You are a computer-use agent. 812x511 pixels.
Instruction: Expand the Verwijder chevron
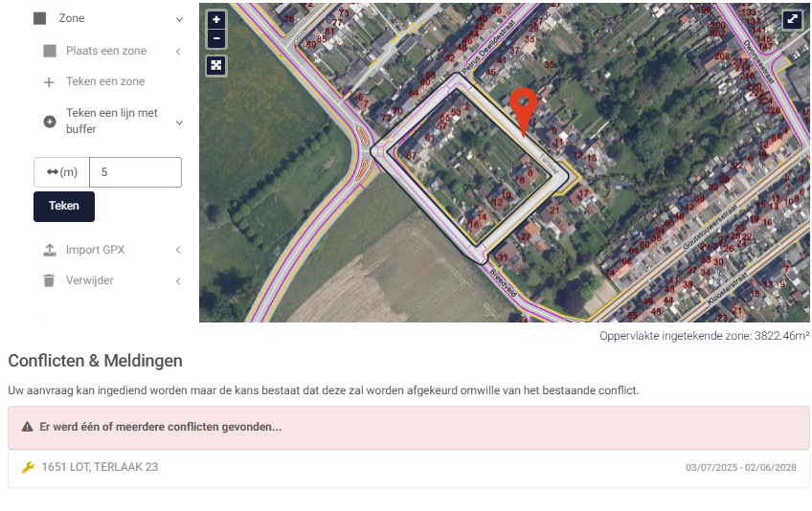(178, 281)
